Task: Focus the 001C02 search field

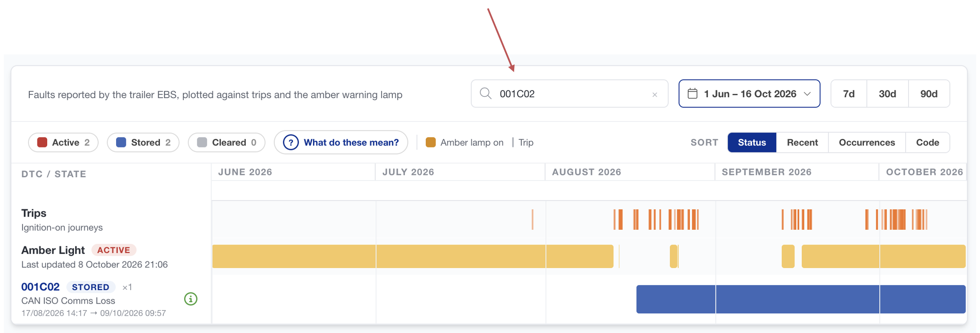Action: [x=569, y=93]
